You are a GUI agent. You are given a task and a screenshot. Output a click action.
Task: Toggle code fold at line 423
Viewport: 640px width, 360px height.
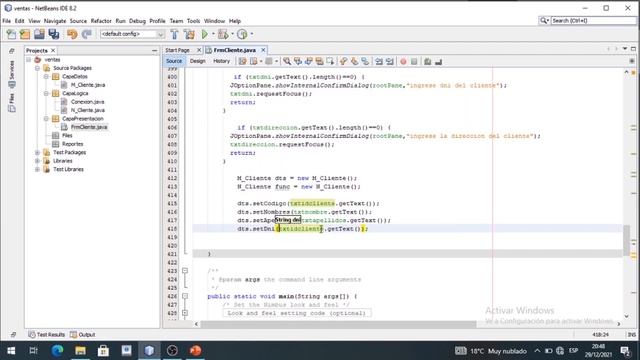[x=185, y=271]
